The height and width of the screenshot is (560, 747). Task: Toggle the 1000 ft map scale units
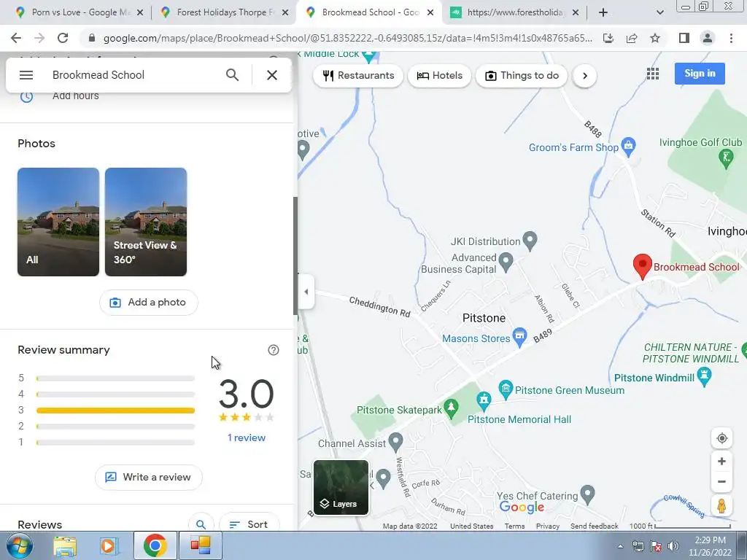(680, 526)
